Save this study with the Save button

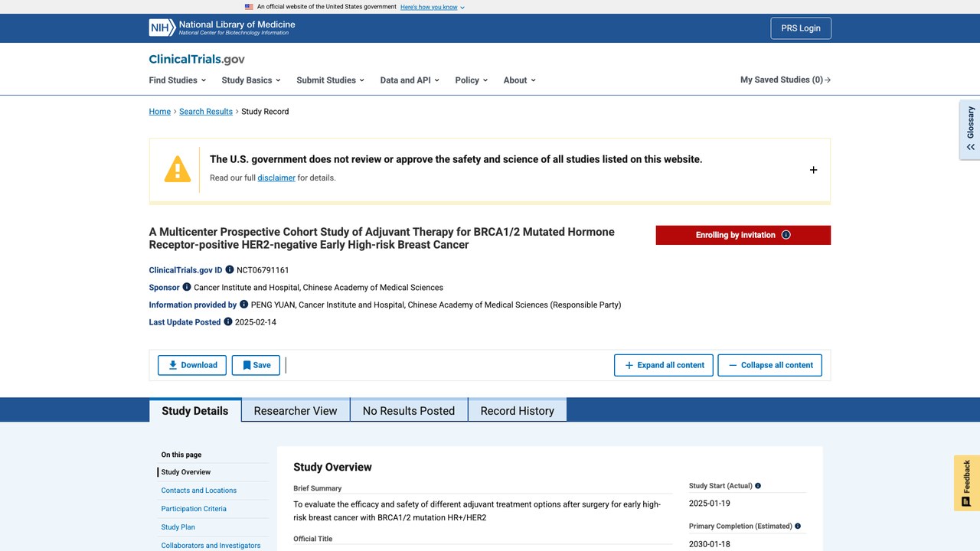(x=256, y=365)
